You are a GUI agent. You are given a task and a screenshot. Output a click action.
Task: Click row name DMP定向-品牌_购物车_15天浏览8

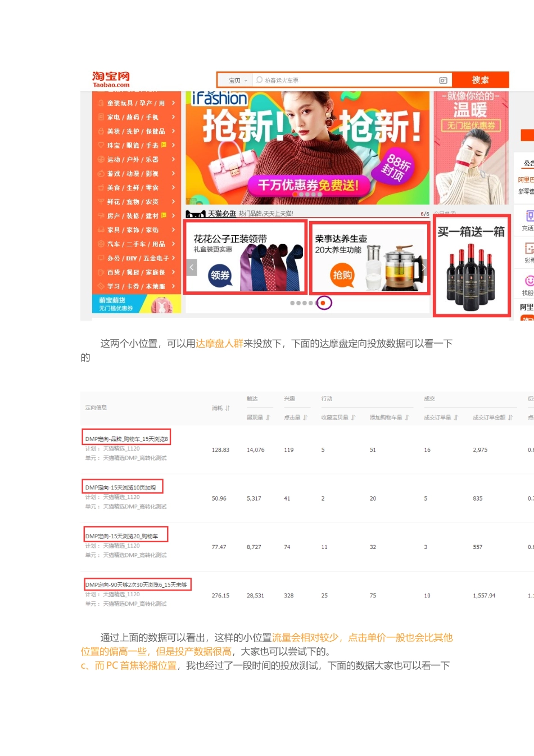click(126, 439)
